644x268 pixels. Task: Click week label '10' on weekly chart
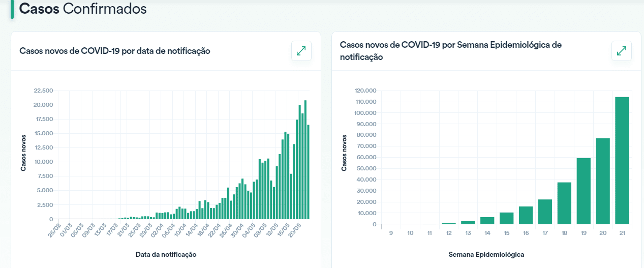[x=410, y=233]
